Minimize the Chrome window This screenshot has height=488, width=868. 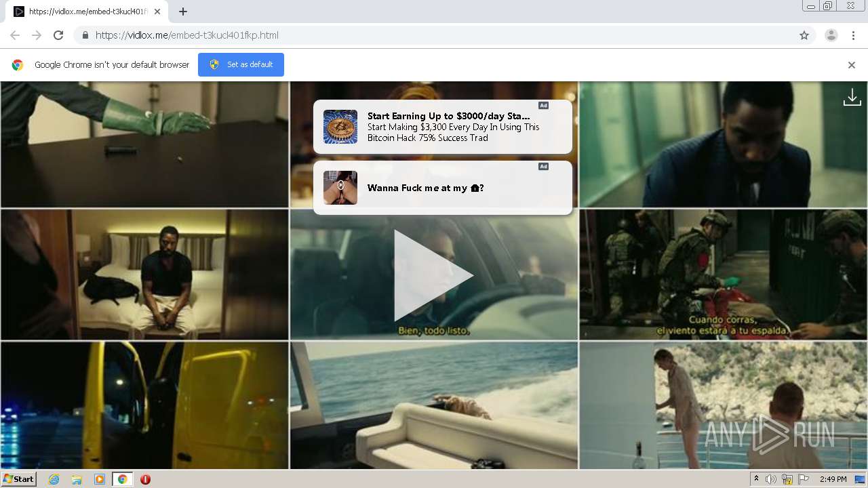pyautogui.click(x=810, y=6)
